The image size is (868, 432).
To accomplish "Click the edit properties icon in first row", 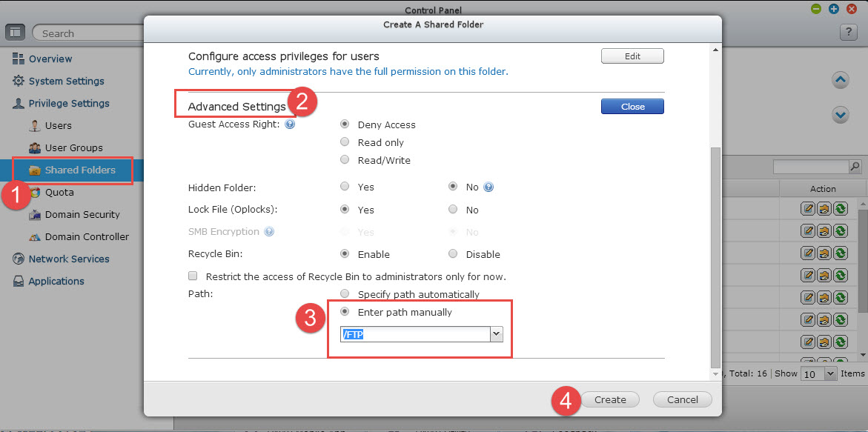I will tap(808, 210).
